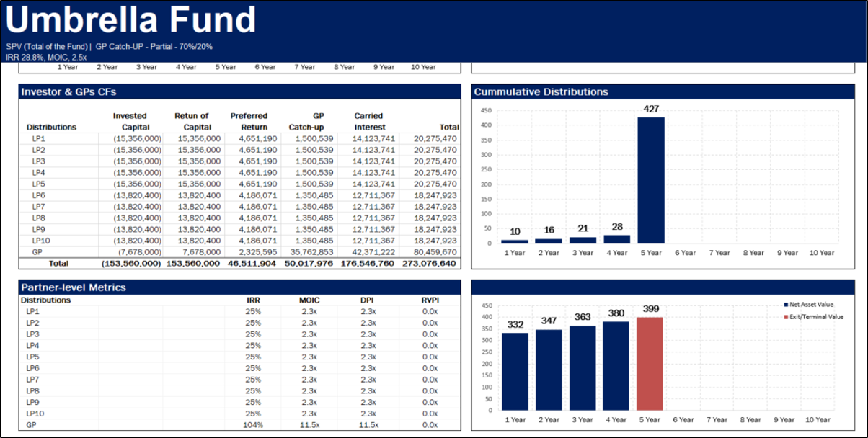Click the 5 Year label on top axis
This screenshot has height=438, width=868.
pos(226,67)
